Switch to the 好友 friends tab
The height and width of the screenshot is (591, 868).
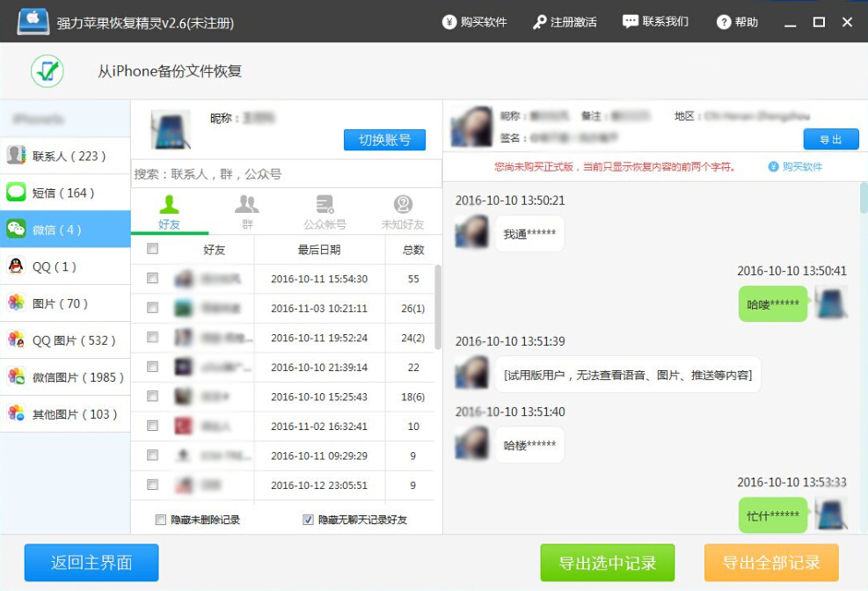170,213
